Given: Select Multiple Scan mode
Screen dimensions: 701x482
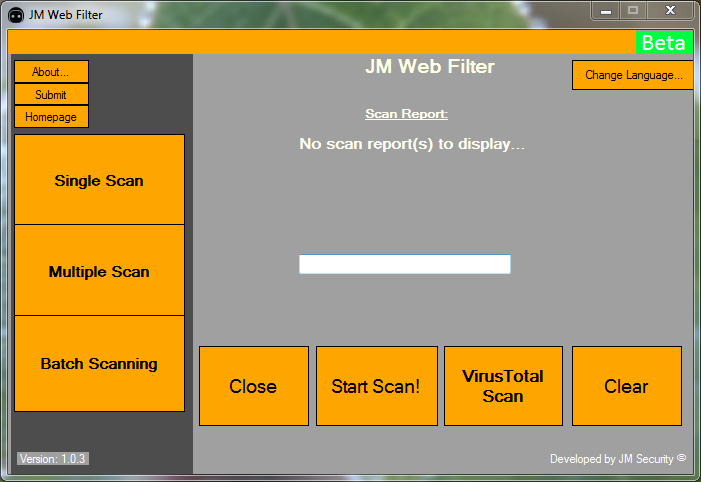Looking at the screenshot, I should [99, 271].
